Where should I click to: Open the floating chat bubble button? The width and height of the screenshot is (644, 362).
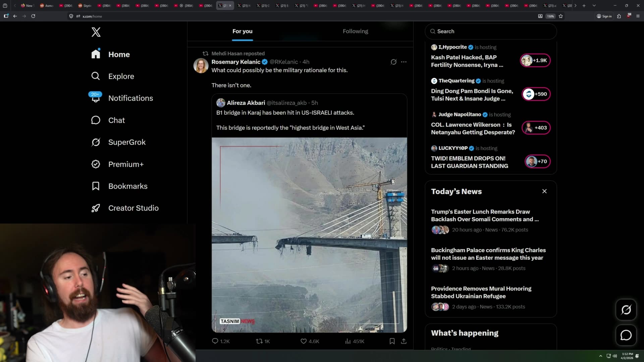click(x=626, y=335)
